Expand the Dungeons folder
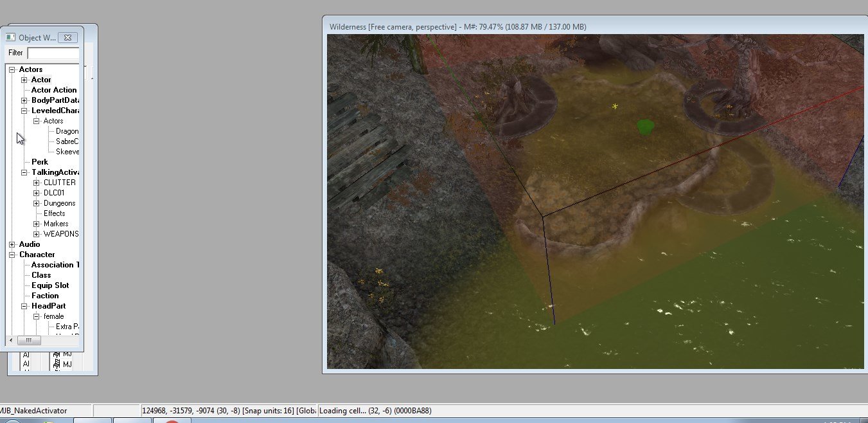 [37, 203]
